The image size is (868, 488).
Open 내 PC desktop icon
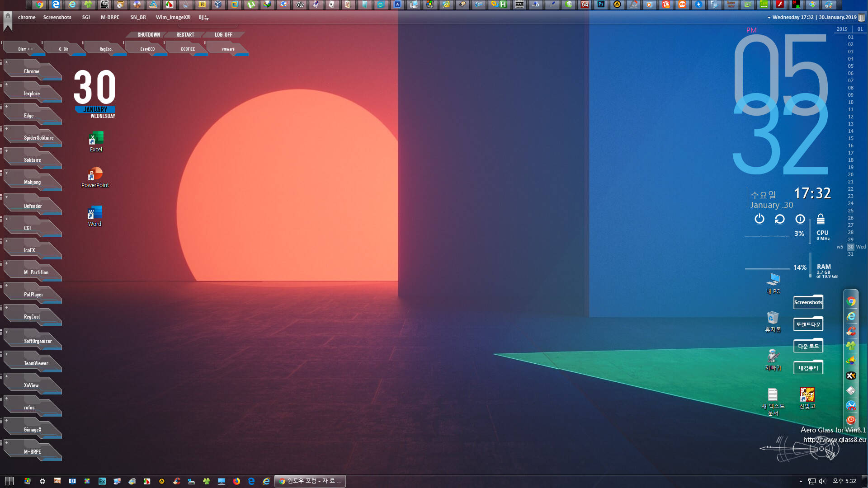773,283
